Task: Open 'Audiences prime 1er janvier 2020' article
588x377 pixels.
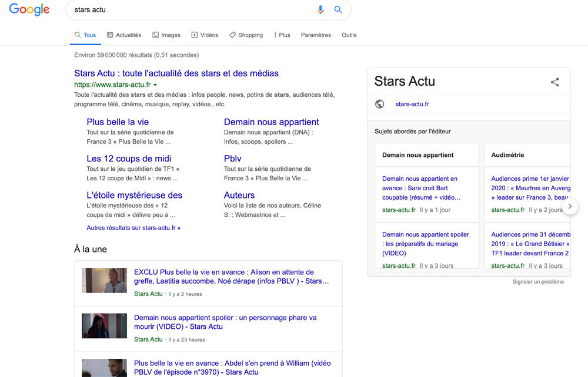Action: tap(530, 188)
